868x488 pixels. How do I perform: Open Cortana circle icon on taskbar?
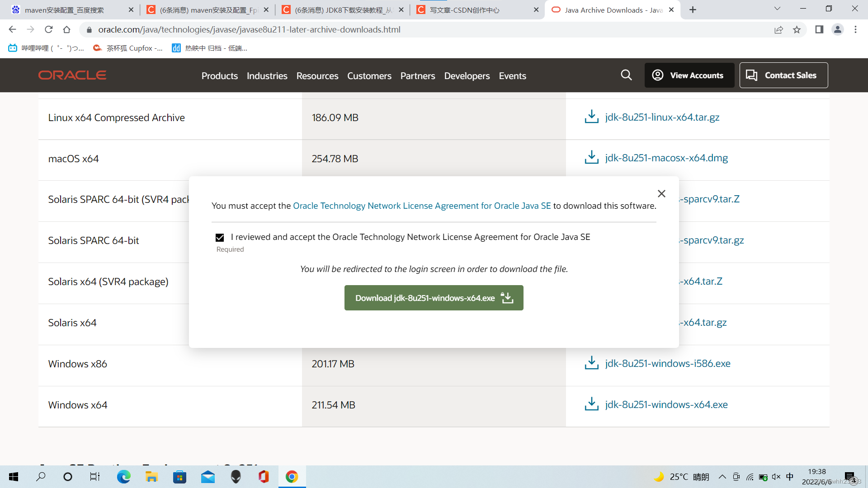68,477
